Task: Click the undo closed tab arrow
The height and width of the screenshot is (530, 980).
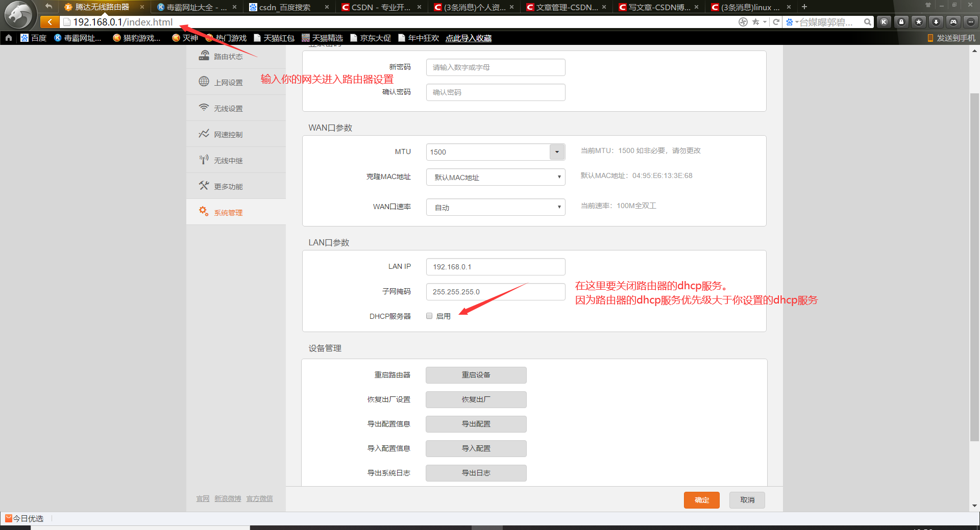Action: [48, 6]
